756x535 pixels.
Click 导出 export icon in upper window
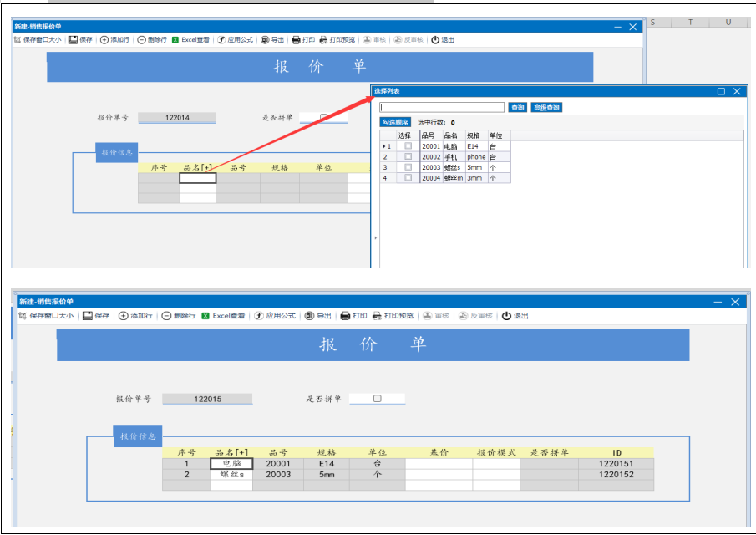click(x=266, y=39)
